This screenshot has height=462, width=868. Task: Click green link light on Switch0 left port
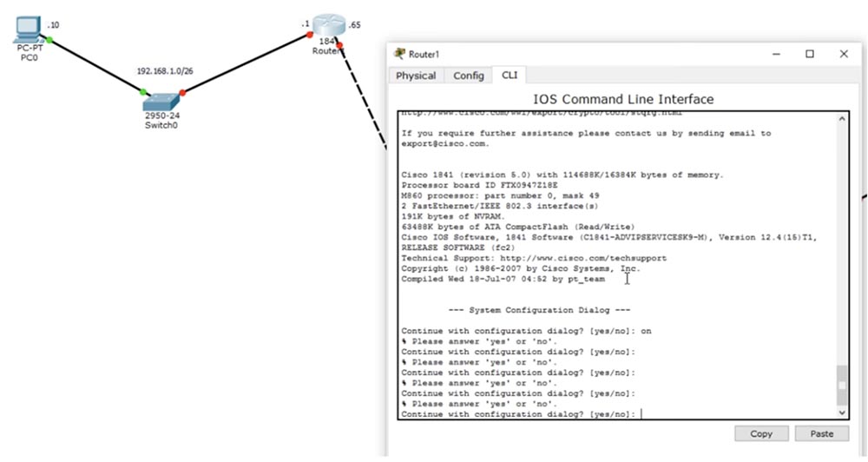143,92
